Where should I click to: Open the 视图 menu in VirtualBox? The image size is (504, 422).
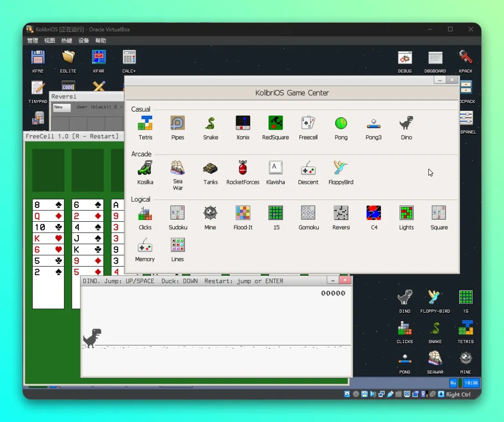click(49, 41)
